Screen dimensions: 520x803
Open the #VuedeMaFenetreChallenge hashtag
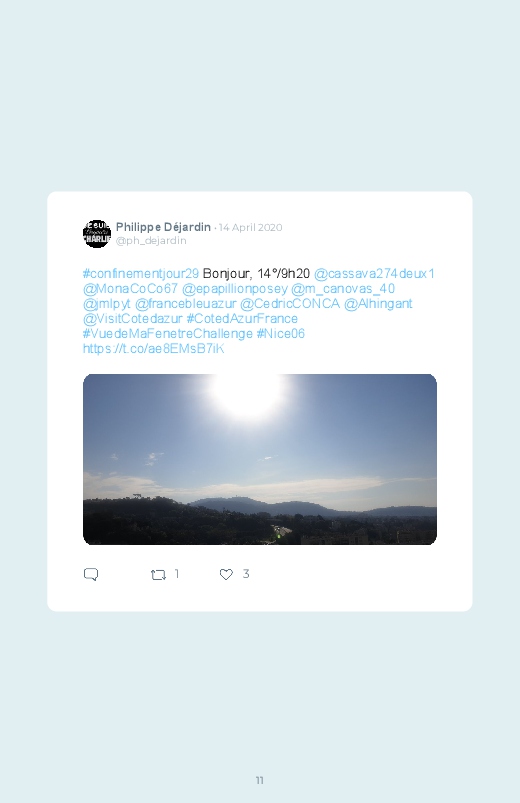[168, 333]
